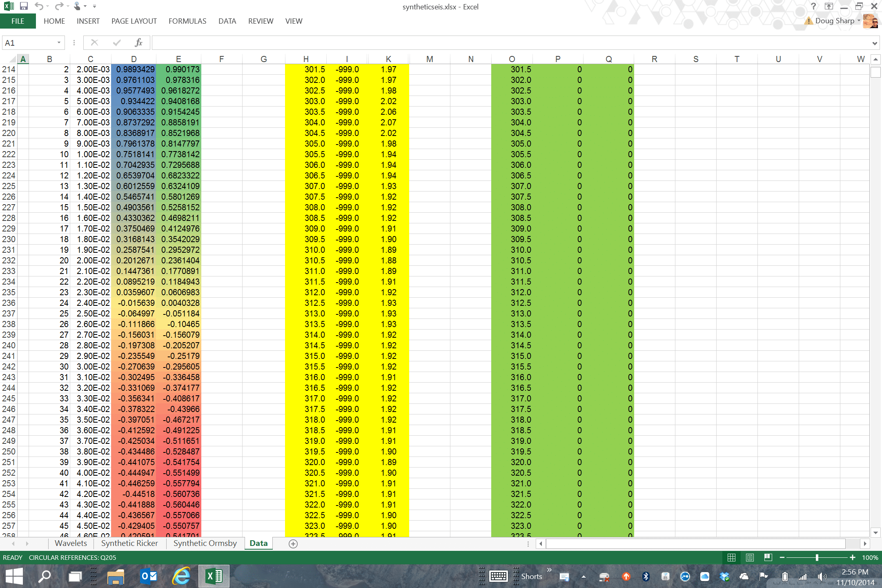This screenshot has width=882, height=588.
Task: Click the Redo arrow in quick access toolbar
Action: point(59,6)
